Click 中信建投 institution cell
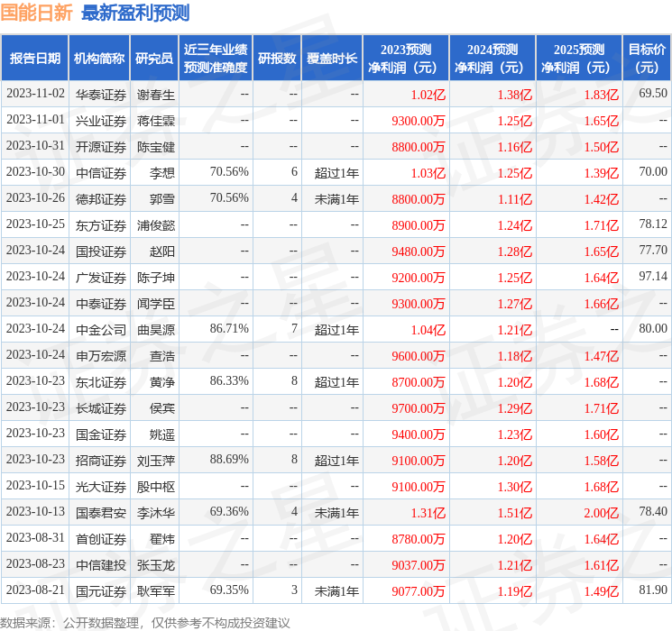 point(101,565)
